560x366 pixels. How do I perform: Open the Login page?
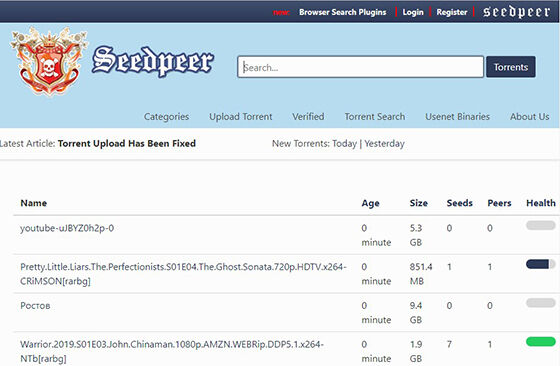(x=413, y=12)
